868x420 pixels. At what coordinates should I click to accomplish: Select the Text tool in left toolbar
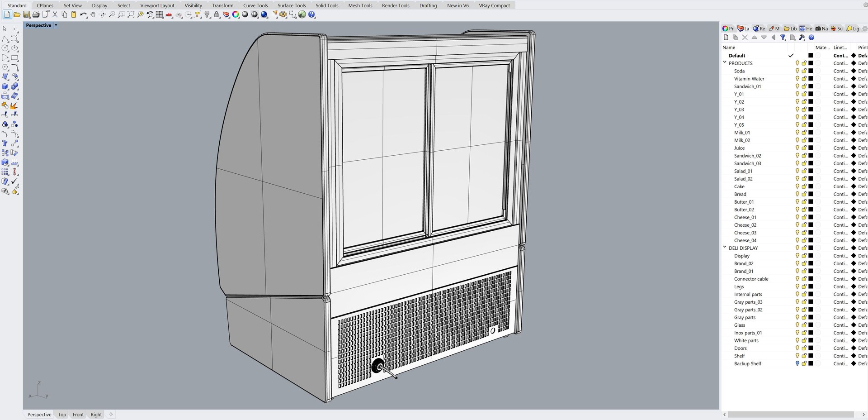[5, 143]
